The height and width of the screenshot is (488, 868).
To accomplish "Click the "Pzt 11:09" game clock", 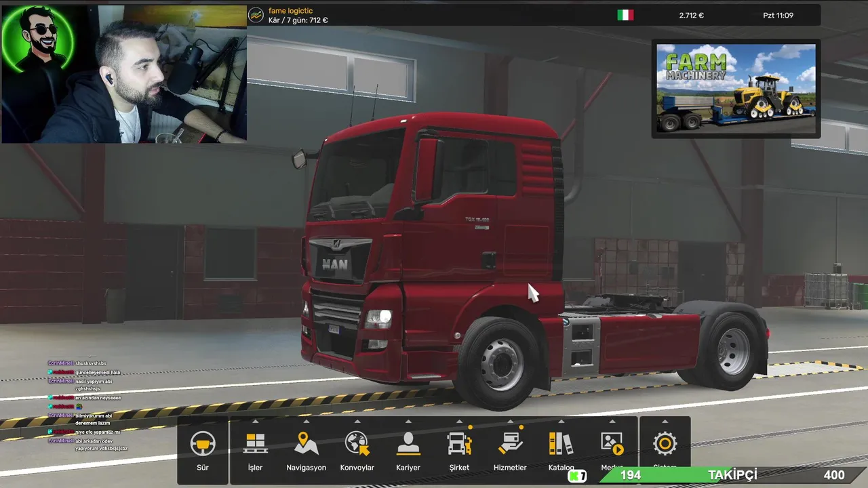I will pos(778,15).
